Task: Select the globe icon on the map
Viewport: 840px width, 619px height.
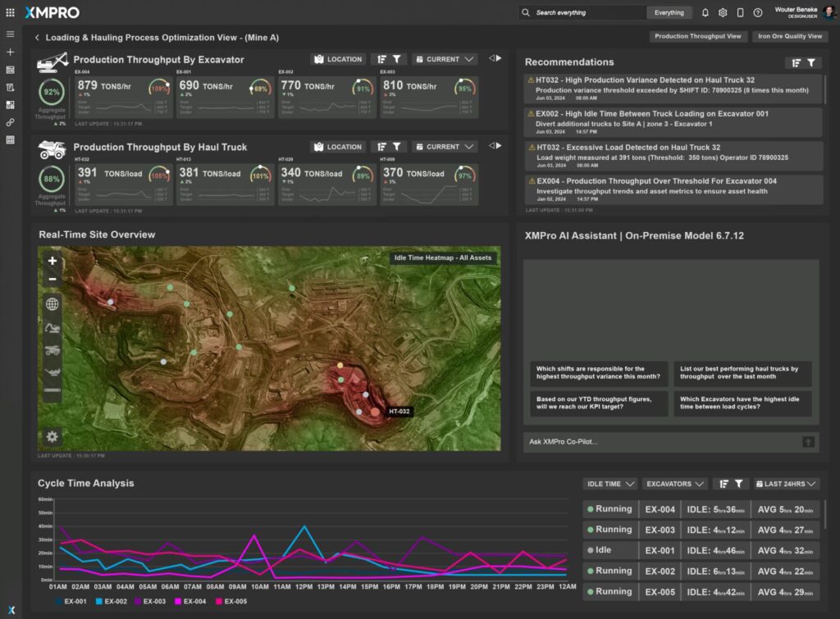Action: pos(52,305)
